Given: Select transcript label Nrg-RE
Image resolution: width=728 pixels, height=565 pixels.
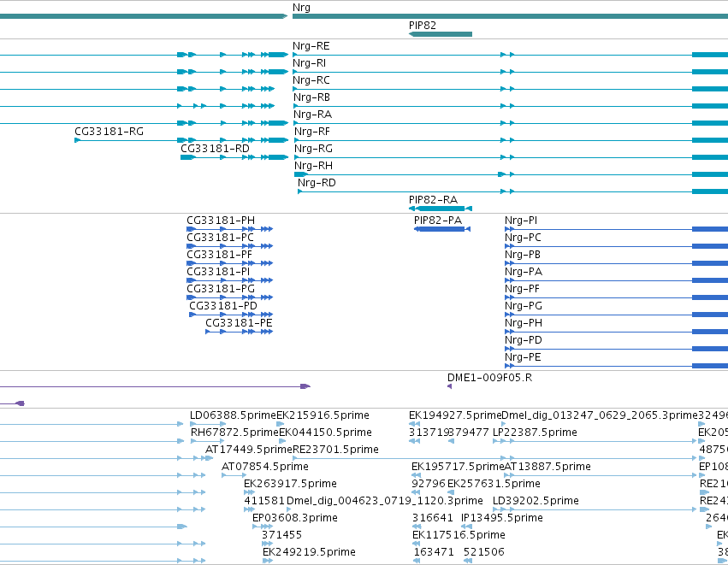Looking at the screenshot, I should (x=311, y=46).
